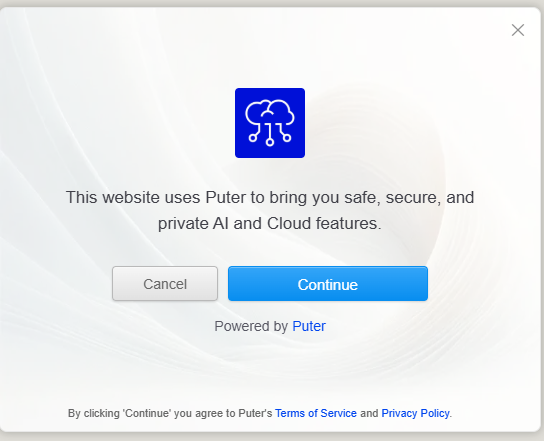544x441 pixels.
Task: View Puter's privacy policy from the footer
Action: coord(415,413)
